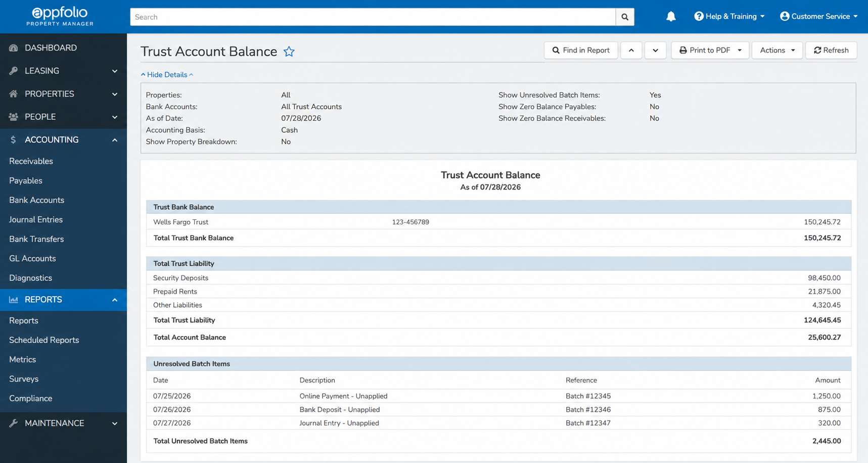868x463 pixels.
Task: Click the Hide Details link
Action: click(x=167, y=75)
